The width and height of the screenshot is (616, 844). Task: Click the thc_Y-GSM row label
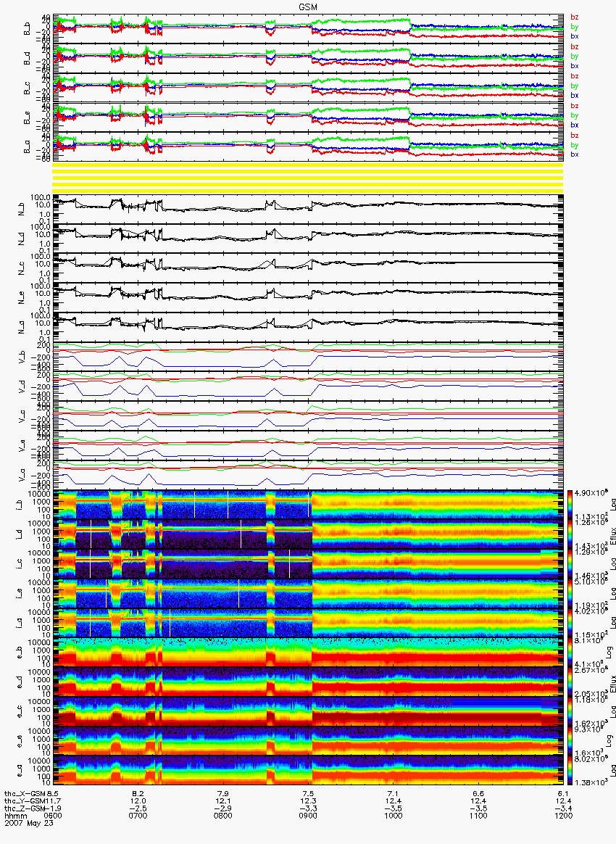click(25, 801)
